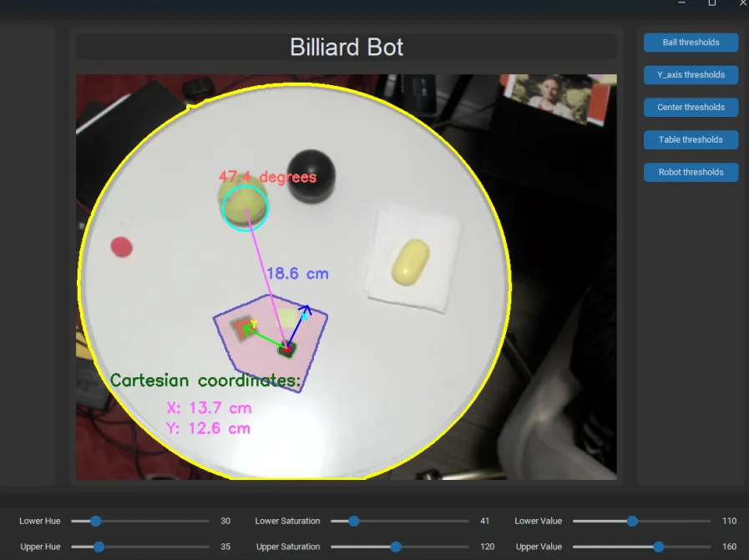Click the Lower Hue value "30"
Image resolution: width=749 pixels, height=560 pixels.
coord(225,521)
